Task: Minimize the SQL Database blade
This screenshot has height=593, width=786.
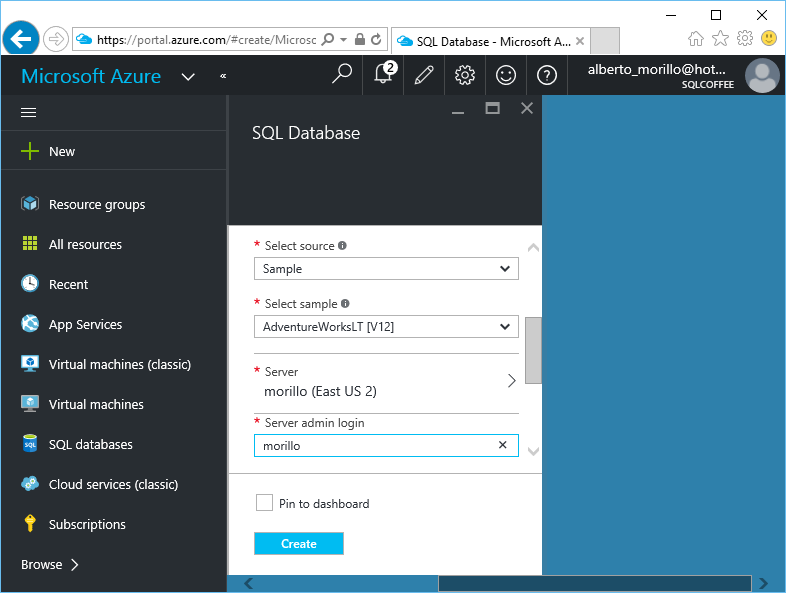Action: coord(458,112)
